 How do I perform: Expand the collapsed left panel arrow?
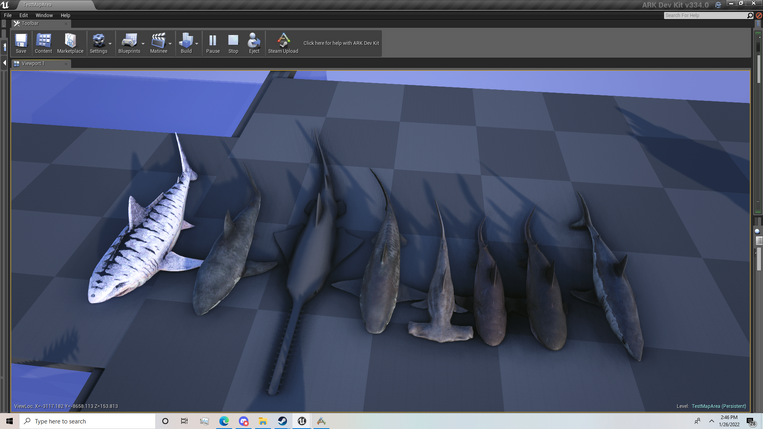point(4,63)
